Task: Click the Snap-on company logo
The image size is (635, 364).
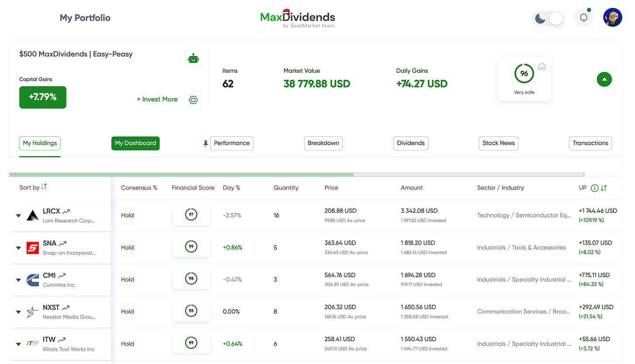Action: tap(33, 248)
